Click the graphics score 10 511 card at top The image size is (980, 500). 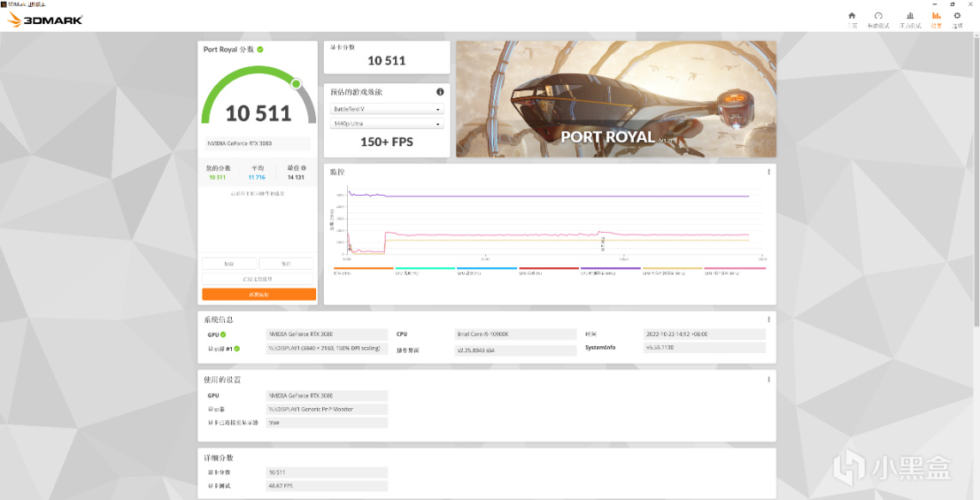pyautogui.click(x=387, y=58)
